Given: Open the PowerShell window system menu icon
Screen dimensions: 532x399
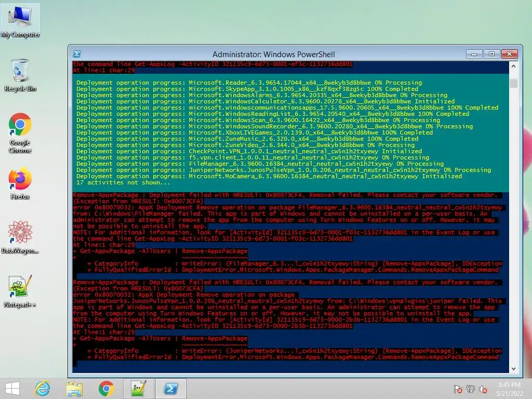Looking at the screenshot, I should (77, 54).
